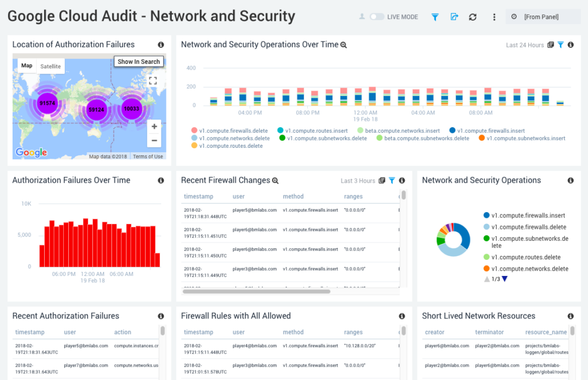Zoom out on the map
Image resolution: width=588 pixels, height=380 pixels.
pyautogui.click(x=154, y=140)
